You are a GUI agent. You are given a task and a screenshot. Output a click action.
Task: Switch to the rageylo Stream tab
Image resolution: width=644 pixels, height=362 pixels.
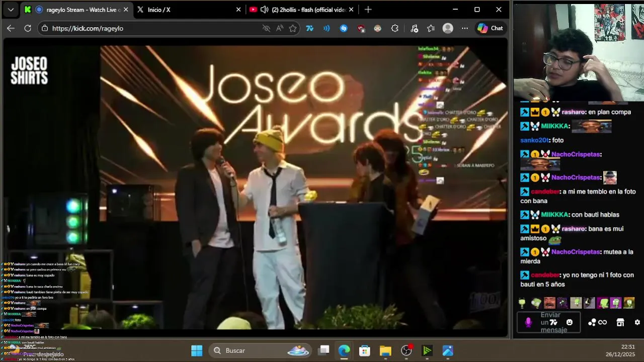(75, 10)
